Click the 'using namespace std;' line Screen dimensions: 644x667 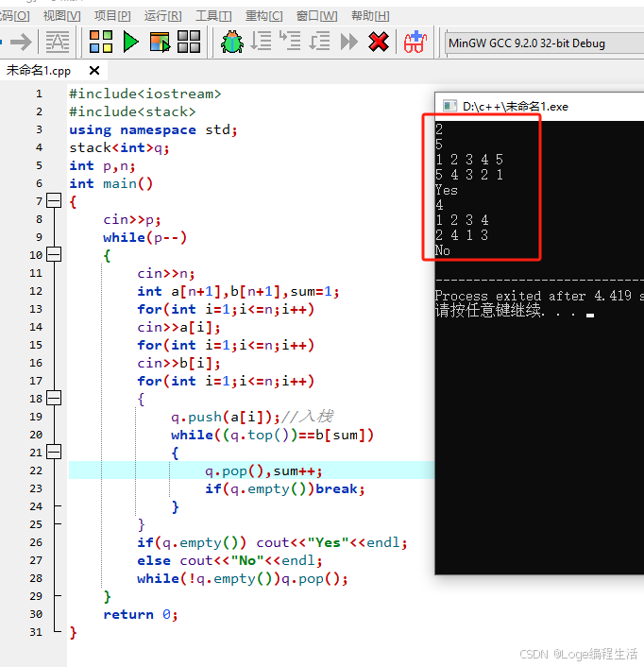click(154, 129)
